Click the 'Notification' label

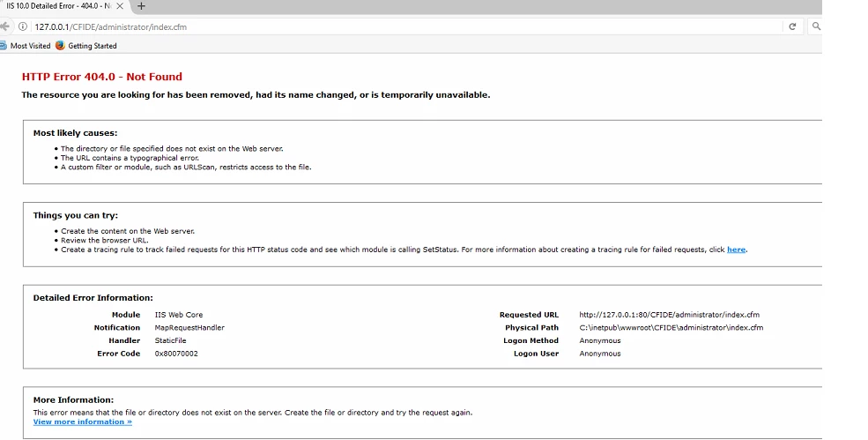coord(117,327)
